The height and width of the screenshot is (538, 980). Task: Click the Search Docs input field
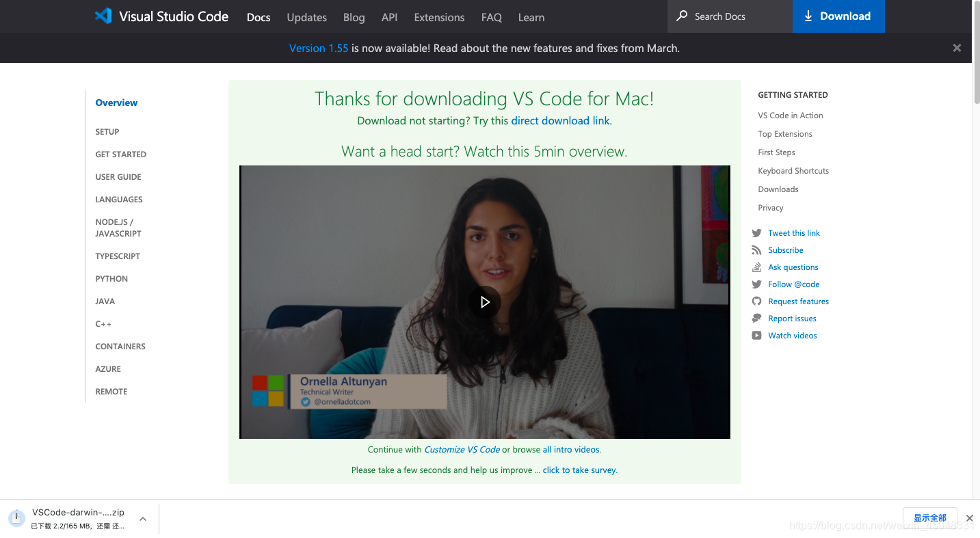[x=730, y=16]
